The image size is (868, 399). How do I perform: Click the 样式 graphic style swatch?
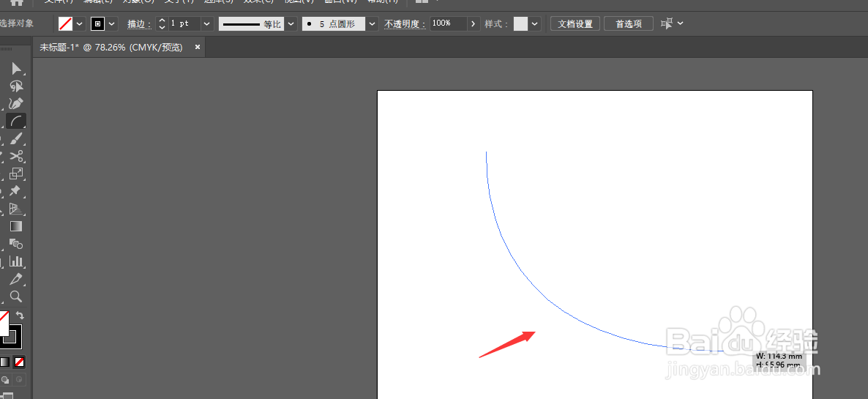520,24
